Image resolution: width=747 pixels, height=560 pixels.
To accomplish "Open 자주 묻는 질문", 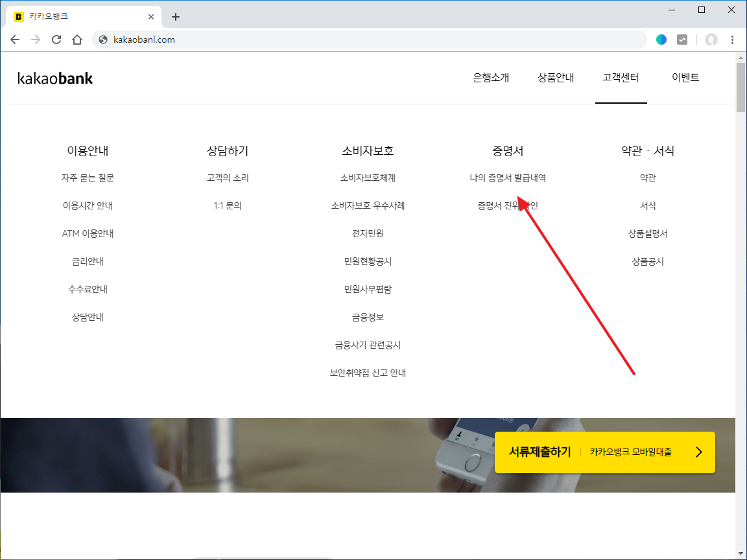I will pos(88,178).
